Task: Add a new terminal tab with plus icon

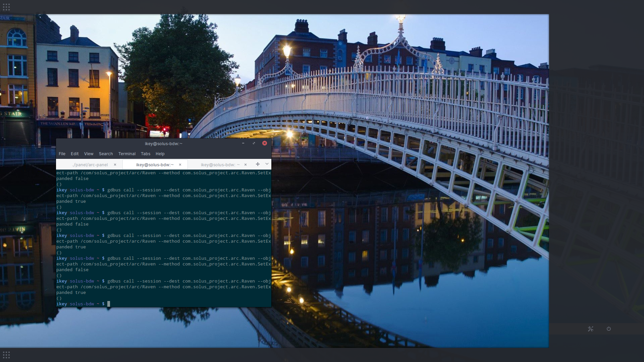Action: click(258, 164)
